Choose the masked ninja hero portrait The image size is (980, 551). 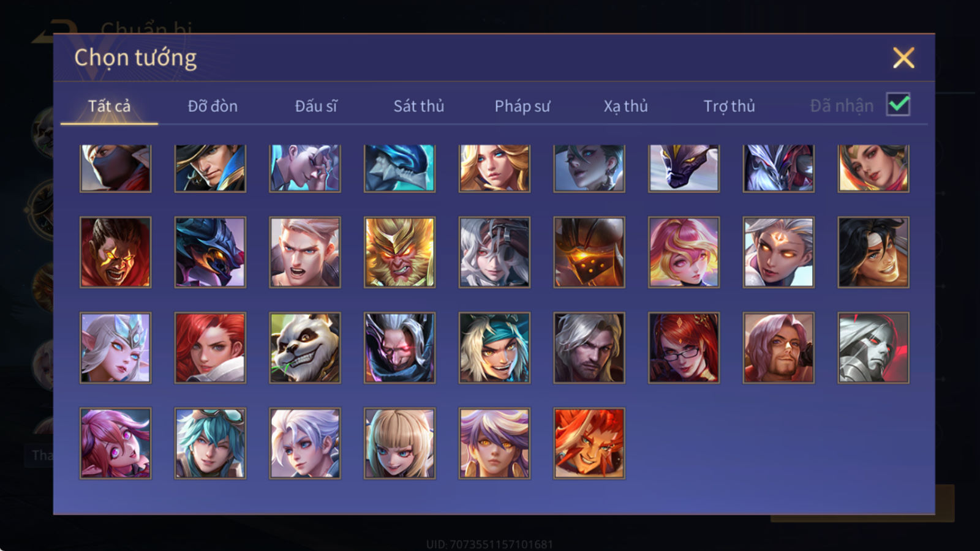click(115, 168)
